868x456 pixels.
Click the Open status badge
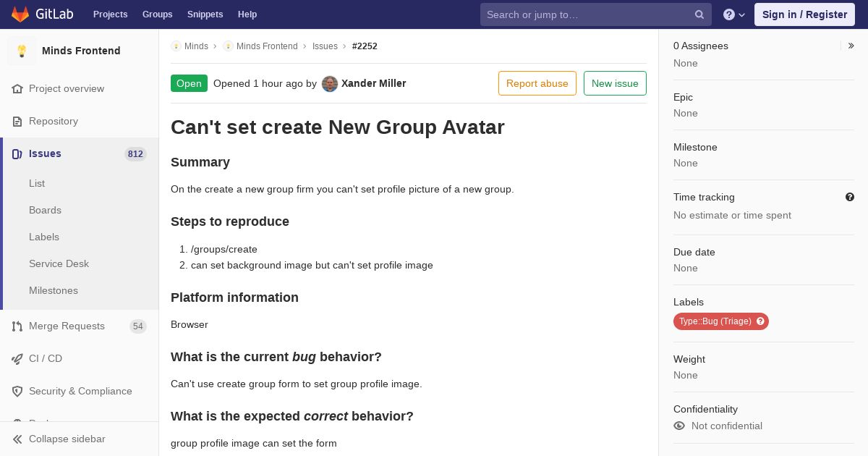189,83
